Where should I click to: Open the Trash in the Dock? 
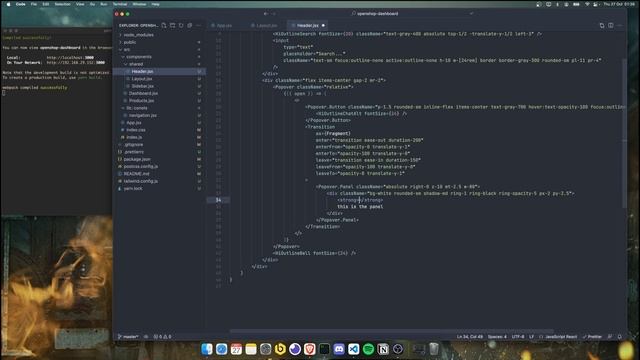(x=434, y=349)
